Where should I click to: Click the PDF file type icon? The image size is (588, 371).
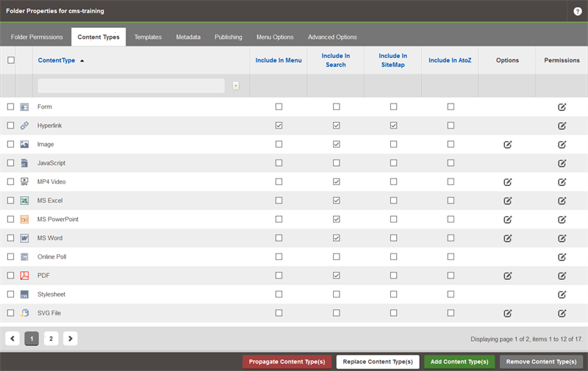click(x=24, y=275)
